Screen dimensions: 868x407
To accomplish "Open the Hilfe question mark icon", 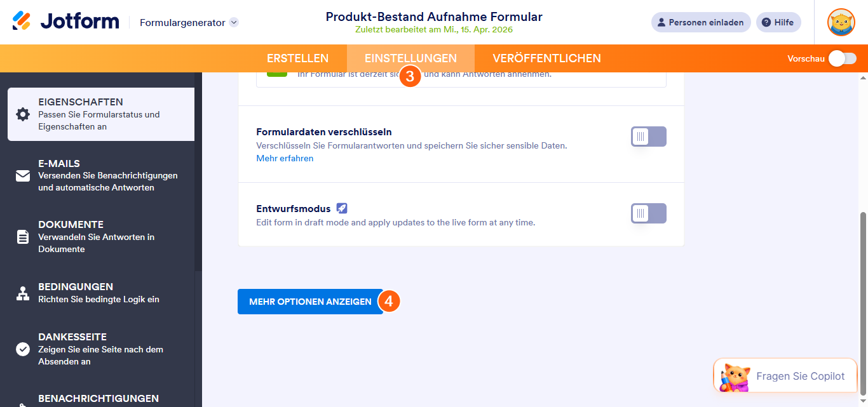I will pos(765,22).
